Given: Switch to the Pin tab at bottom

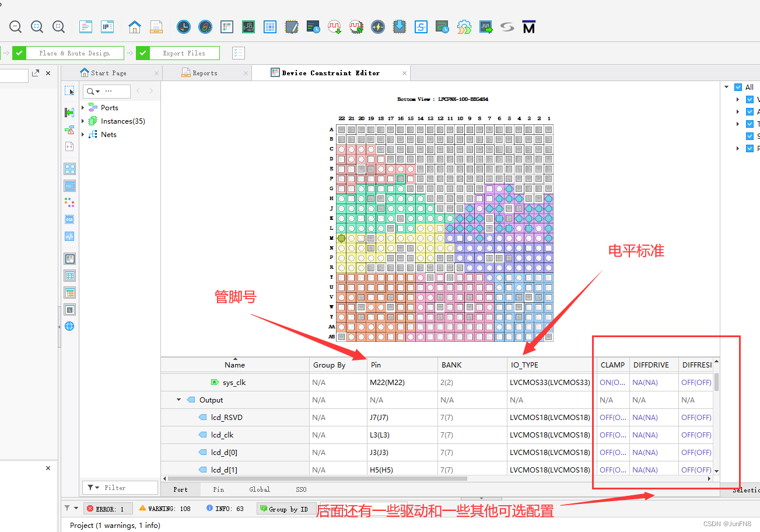Looking at the screenshot, I should click(218, 489).
